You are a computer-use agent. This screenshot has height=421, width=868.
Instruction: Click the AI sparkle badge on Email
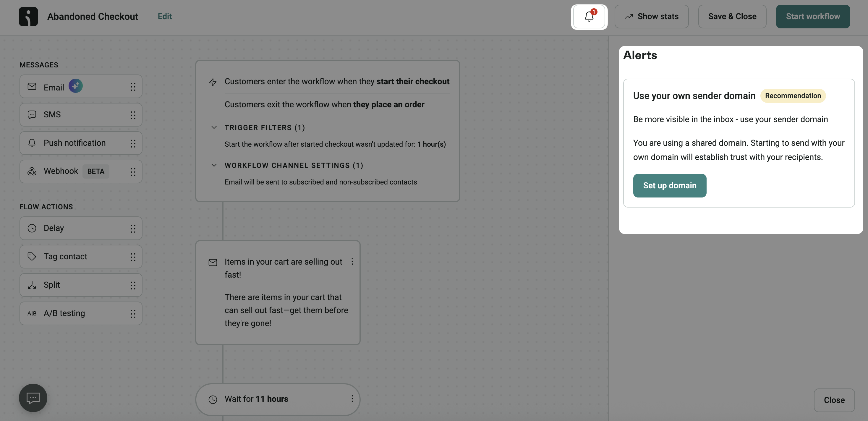[x=75, y=86]
